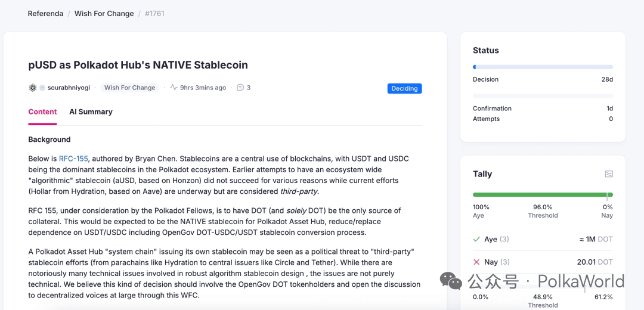Open the Tally chart view icon
The height and width of the screenshot is (310, 644).
coord(609,174)
